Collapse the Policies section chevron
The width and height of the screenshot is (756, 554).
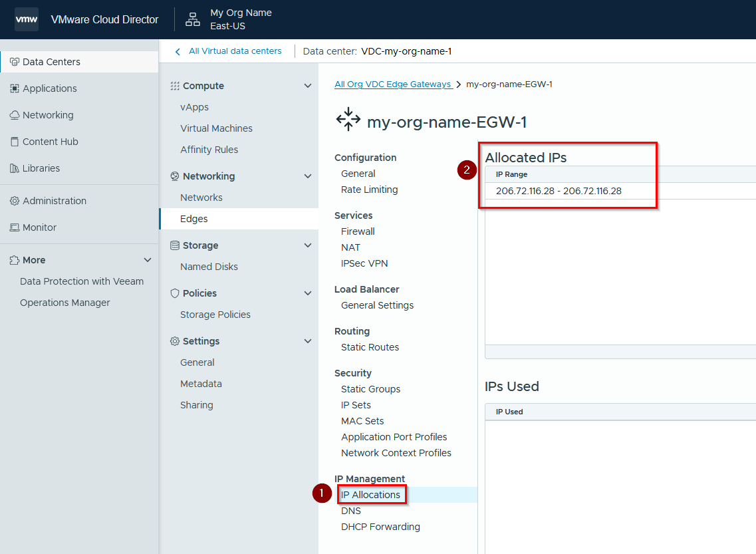[x=308, y=293]
